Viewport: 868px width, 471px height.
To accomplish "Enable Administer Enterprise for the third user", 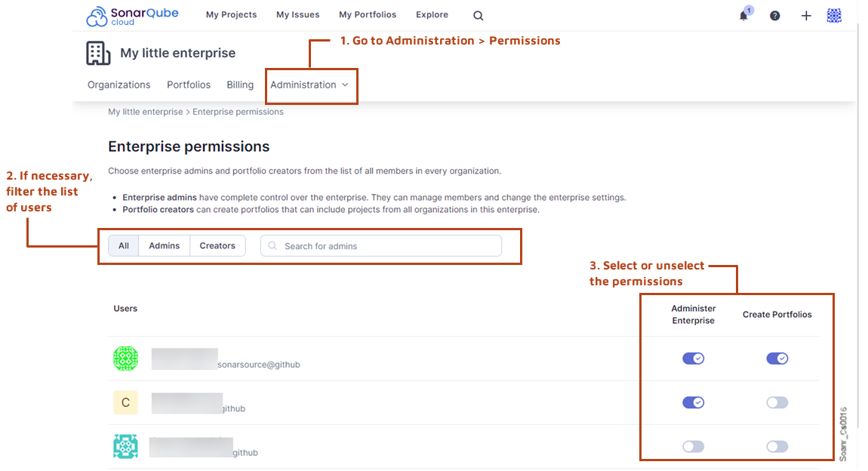I will pos(693,446).
